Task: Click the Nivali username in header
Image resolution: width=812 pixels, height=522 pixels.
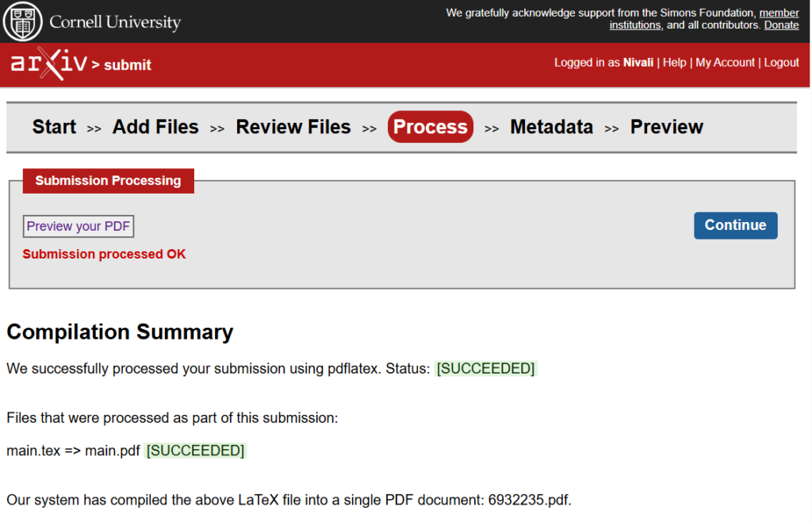Action: pos(638,63)
